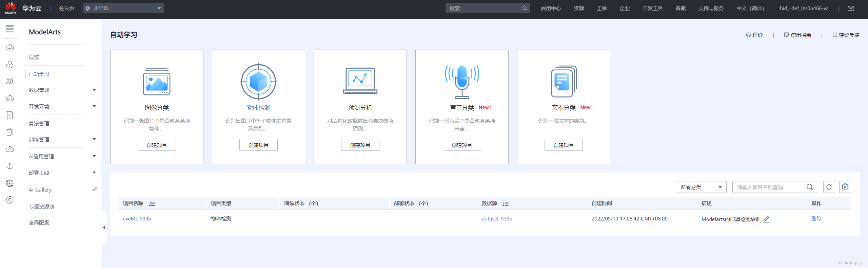
Task: Open the 所有分类 filter dropdown
Action: (701, 187)
